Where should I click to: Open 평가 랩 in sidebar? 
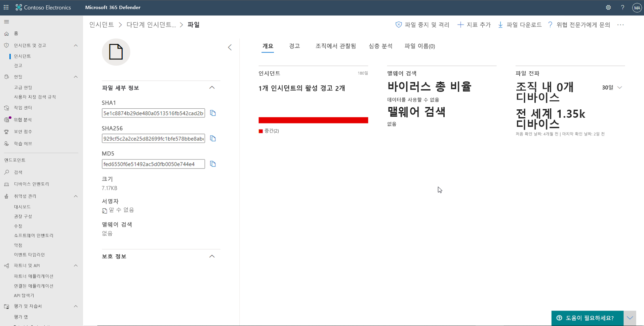[x=21, y=317]
